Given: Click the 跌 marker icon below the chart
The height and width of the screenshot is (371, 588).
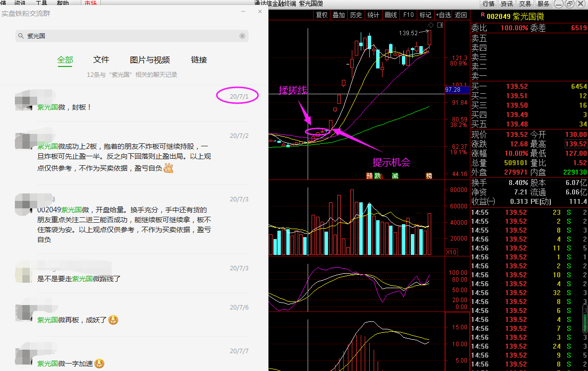Looking at the screenshot, I should [377, 176].
